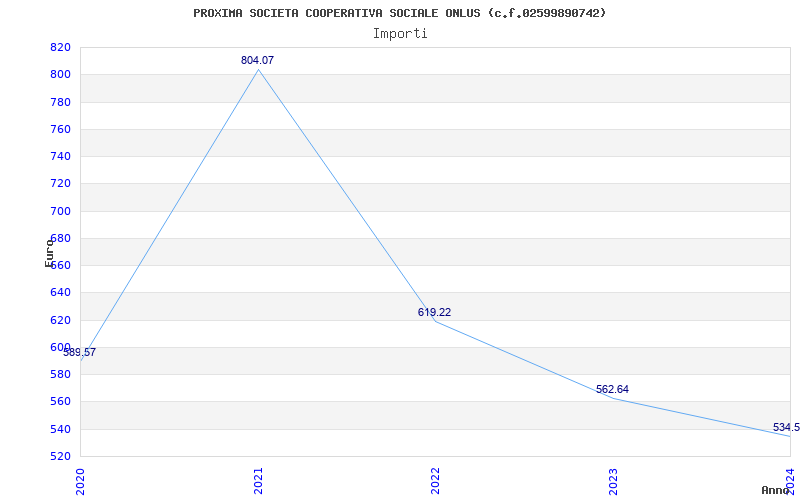Click the Euro y-axis title
The height and width of the screenshot is (500, 800).
coord(49,253)
